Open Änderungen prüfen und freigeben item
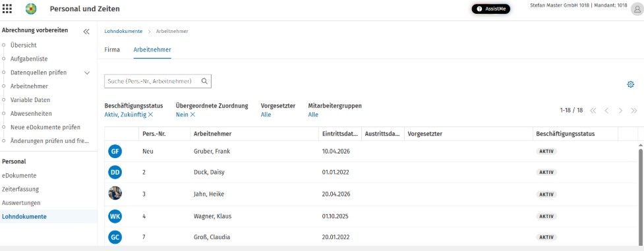 pyautogui.click(x=49, y=140)
